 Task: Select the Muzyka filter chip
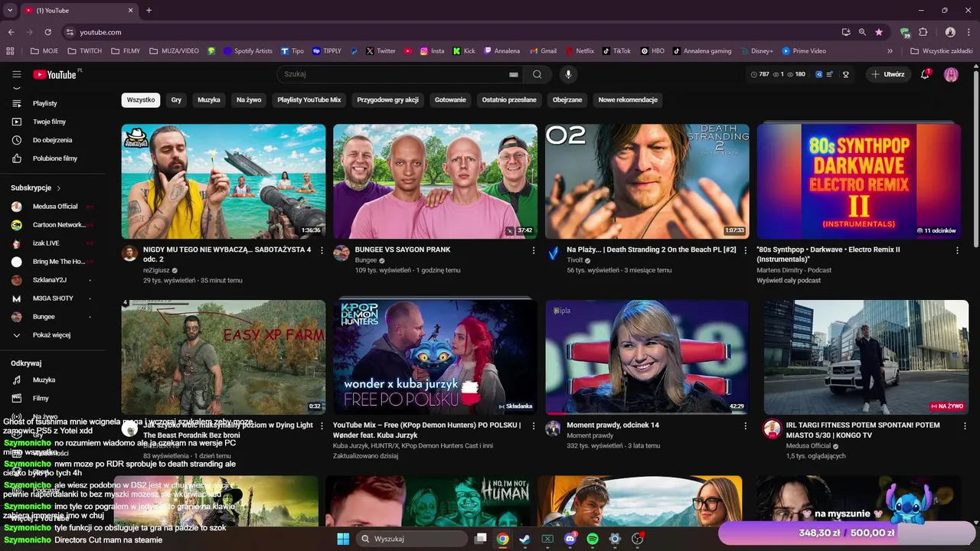click(209, 99)
